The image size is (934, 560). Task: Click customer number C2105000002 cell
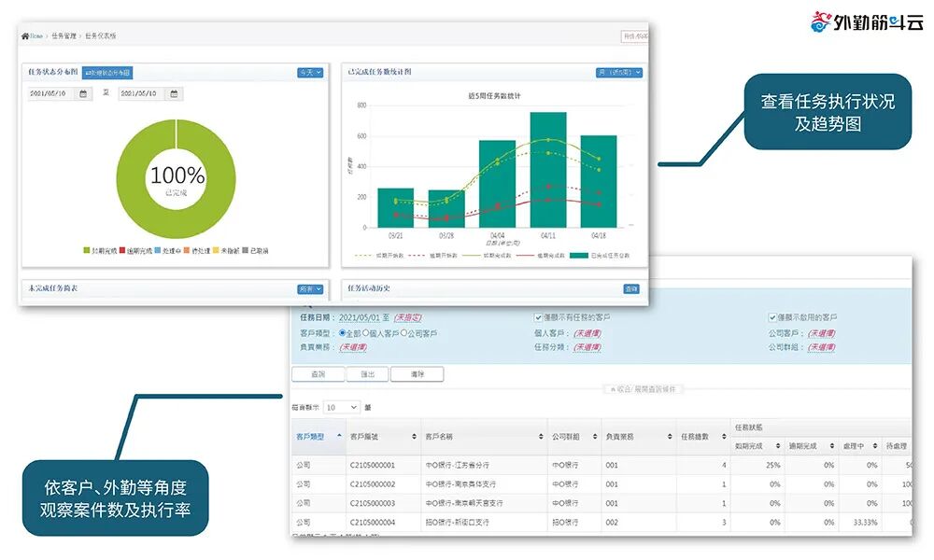click(x=373, y=484)
